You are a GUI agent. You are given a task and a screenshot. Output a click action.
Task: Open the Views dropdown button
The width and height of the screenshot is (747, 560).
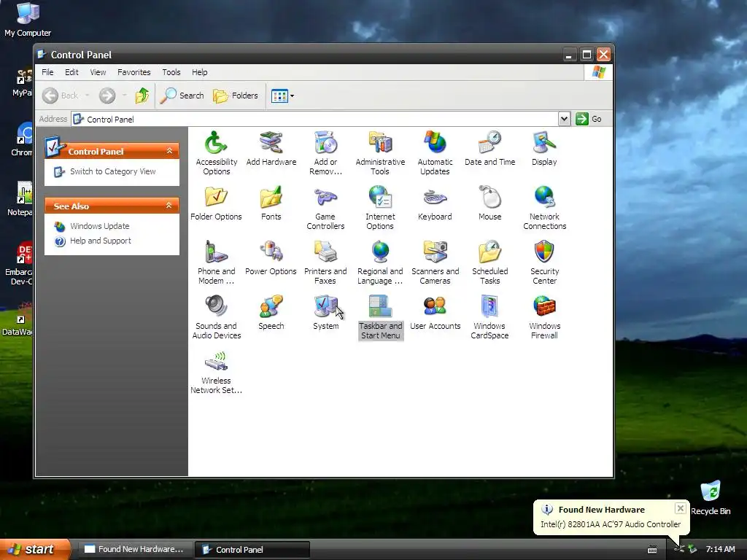coord(283,96)
